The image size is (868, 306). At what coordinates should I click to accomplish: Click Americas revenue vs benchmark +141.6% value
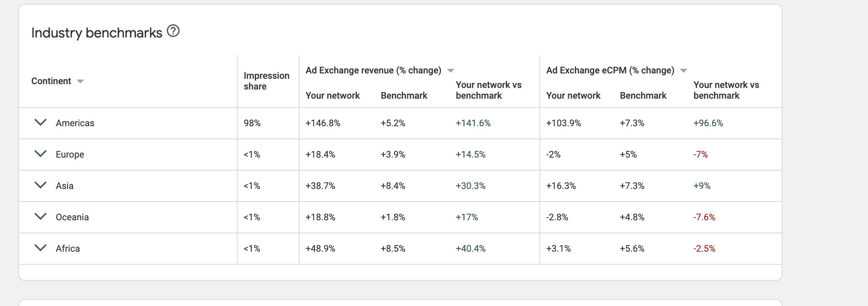[x=473, y=123]
